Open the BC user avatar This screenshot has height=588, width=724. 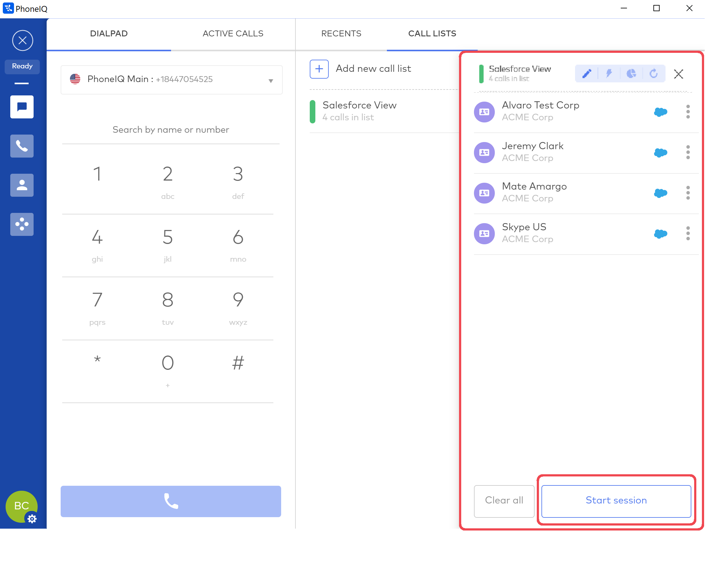coord(21,506)
